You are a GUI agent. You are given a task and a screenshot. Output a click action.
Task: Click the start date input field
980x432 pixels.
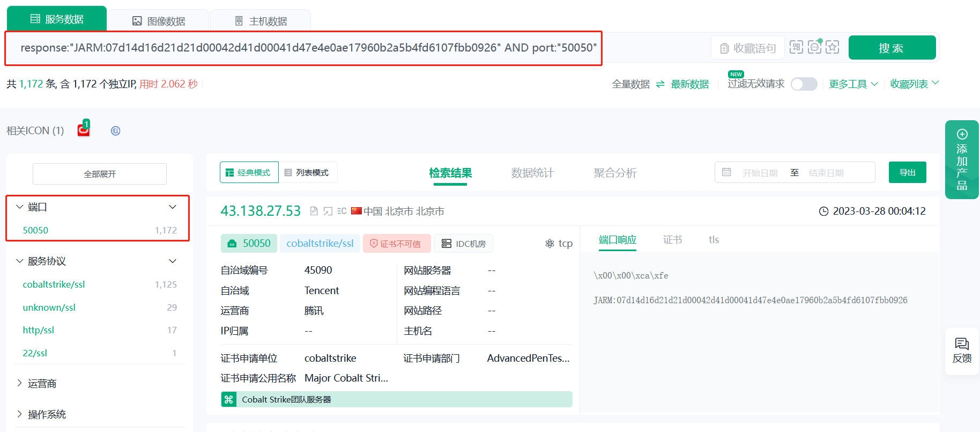tap(760, 173)
